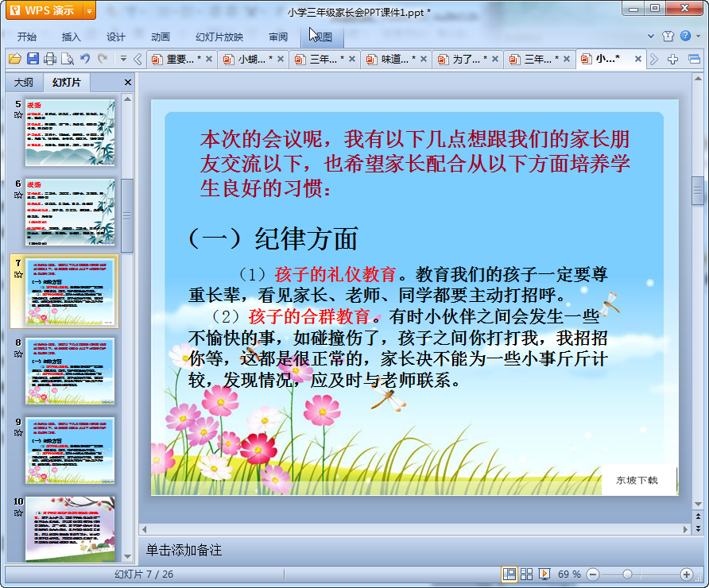Select slide 6 thumbnail
The width and height of the screenshot is (709, 588).
point(70,212)
